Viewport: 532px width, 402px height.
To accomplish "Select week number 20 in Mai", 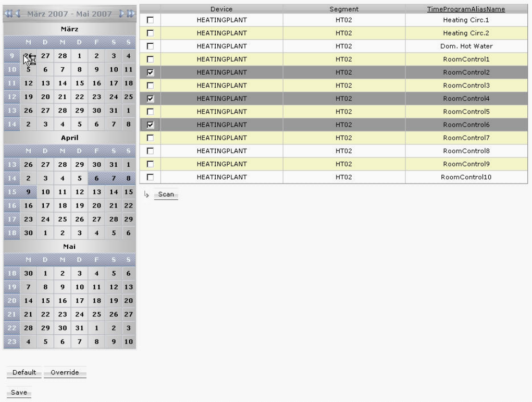I will (11, 301).
